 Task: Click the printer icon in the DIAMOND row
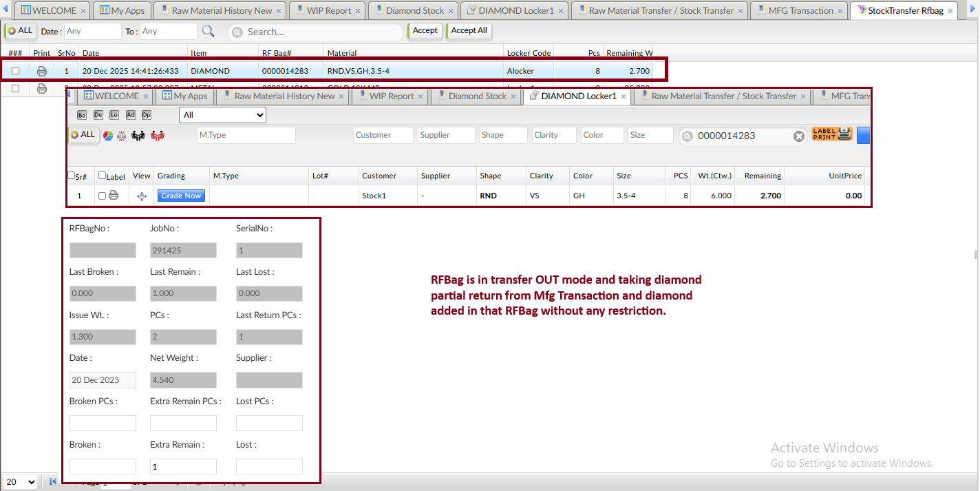(42, 71)
